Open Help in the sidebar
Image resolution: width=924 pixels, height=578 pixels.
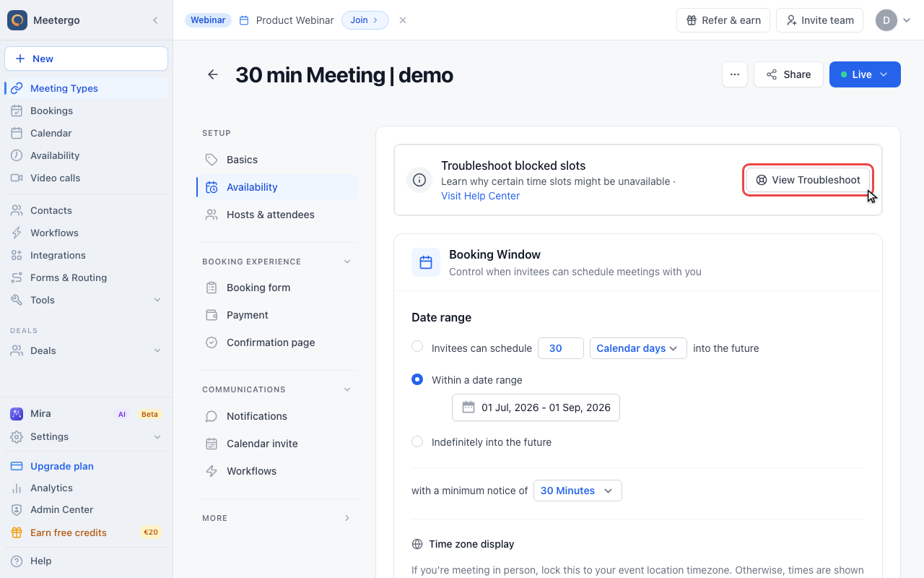click(87, 561)
